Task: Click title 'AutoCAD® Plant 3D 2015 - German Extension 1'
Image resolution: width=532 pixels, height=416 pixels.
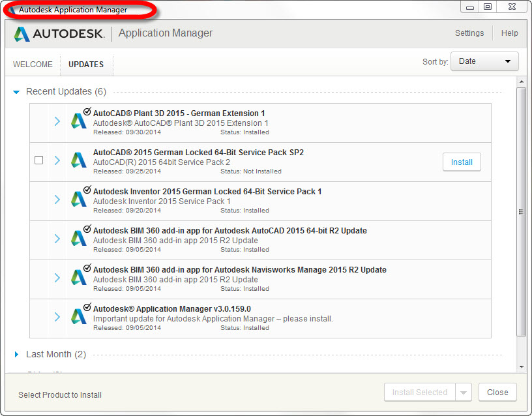Action: pos(179,113)
